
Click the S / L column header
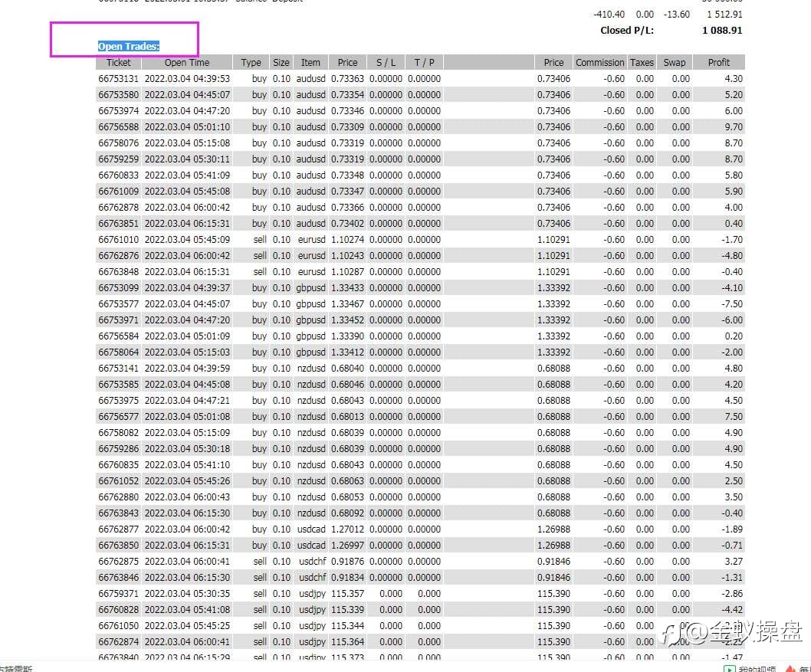click(386, 63)
